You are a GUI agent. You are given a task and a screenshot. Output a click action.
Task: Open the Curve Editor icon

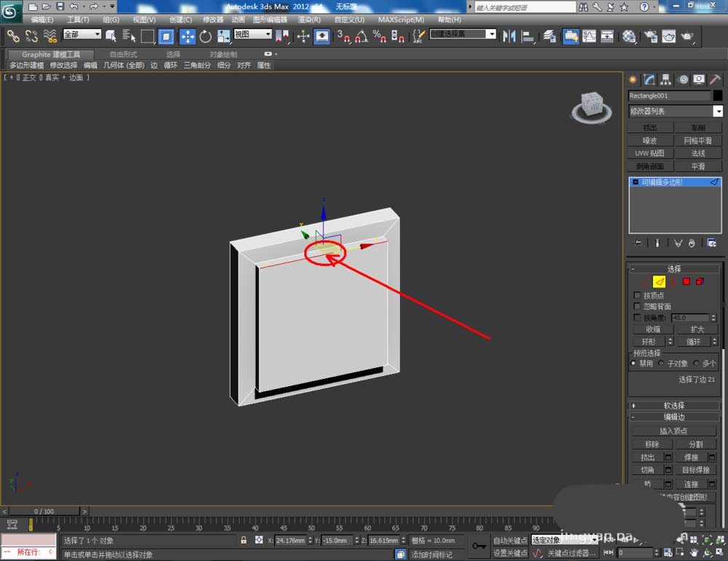click(589, 36)
